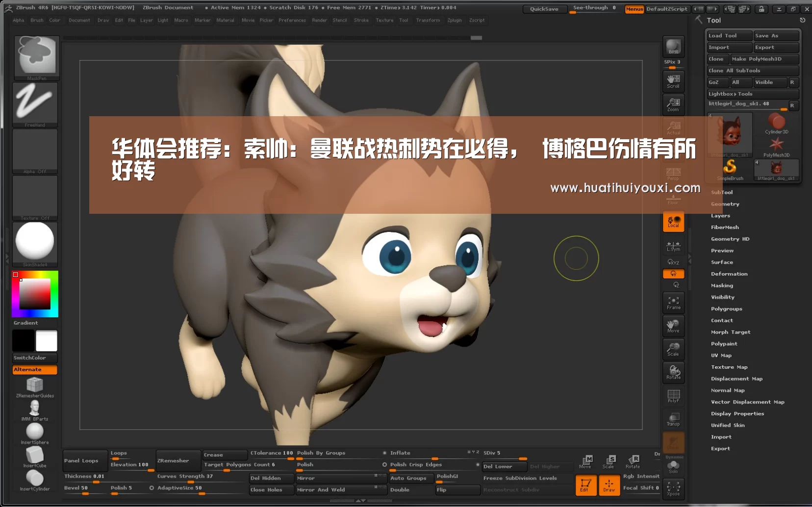The image size is (812, 507).
Task: Open the Material menu
Action: 225,20
